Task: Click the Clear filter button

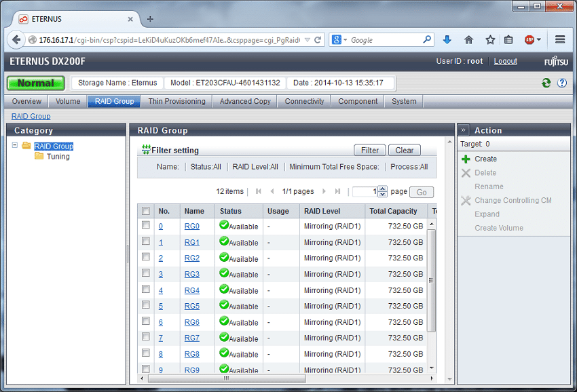Action: [404, 150]
